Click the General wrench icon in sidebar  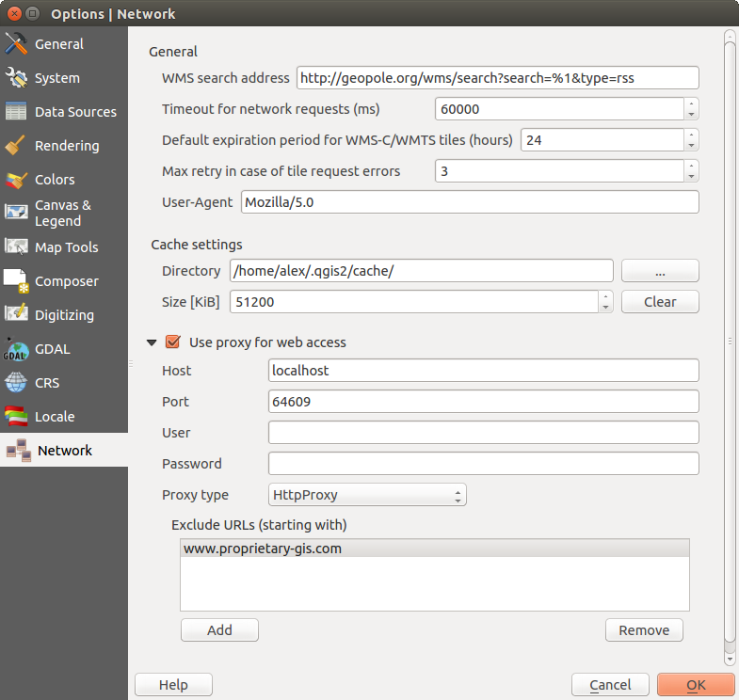(x=16, y=44)
